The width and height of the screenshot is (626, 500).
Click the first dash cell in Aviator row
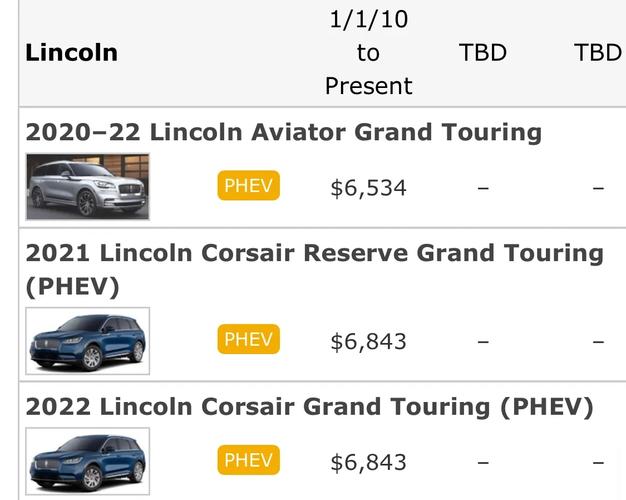(x=483, y=188)
